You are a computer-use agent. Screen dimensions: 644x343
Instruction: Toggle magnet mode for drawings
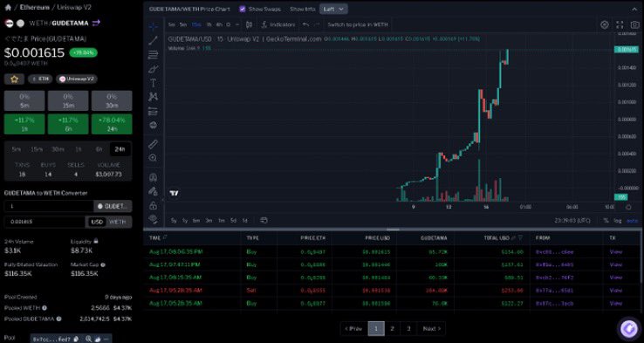tap(154, 177)
